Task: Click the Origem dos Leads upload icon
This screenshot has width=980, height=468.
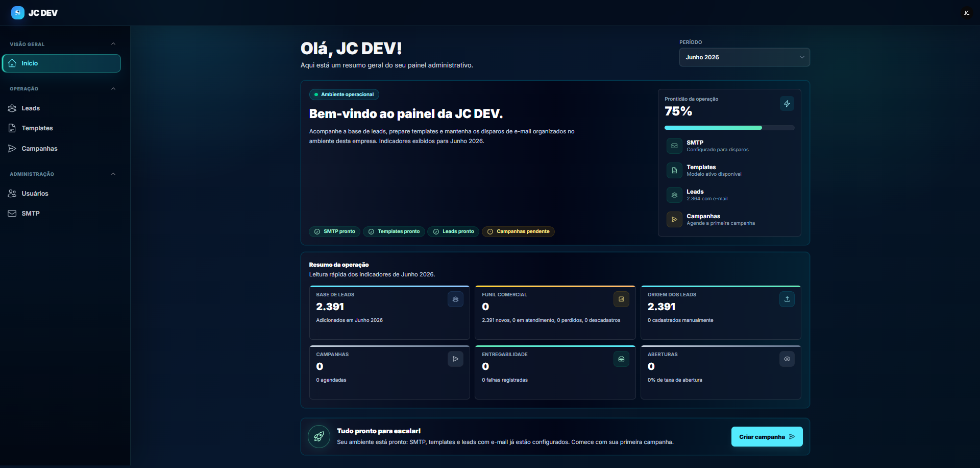Action: 787,299
